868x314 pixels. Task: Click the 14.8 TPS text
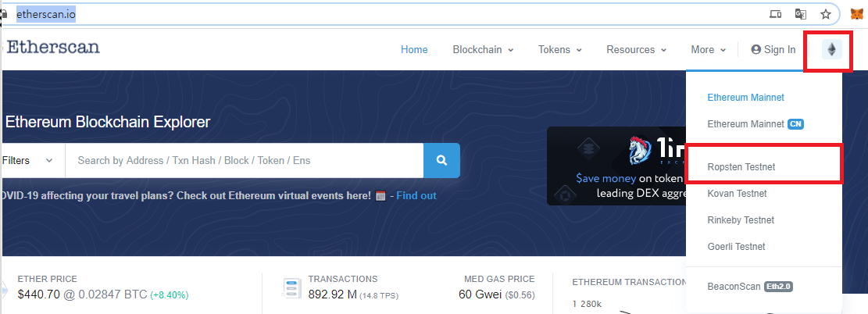point(379,296)
